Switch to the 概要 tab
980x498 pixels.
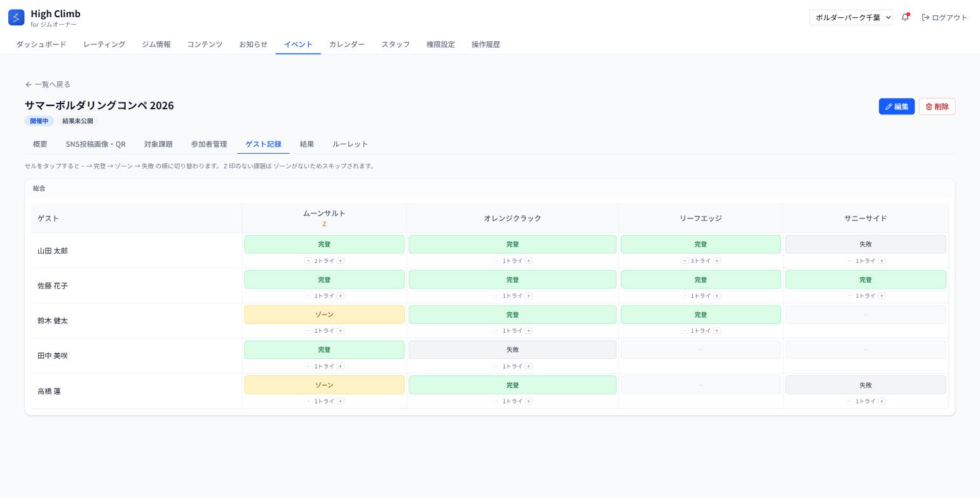40,144
